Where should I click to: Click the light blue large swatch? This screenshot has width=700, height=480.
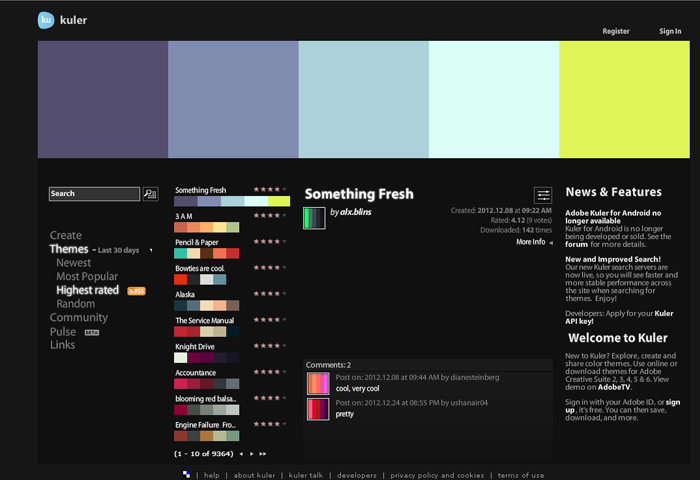point(363,100)
